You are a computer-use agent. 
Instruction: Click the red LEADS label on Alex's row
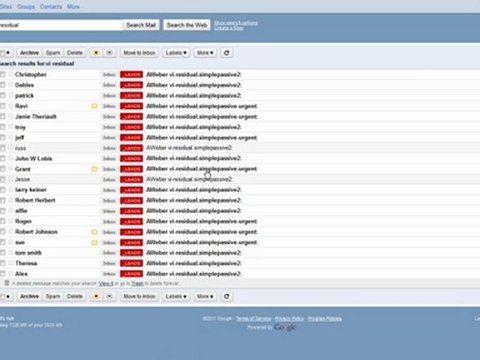[x=131, y=274]
